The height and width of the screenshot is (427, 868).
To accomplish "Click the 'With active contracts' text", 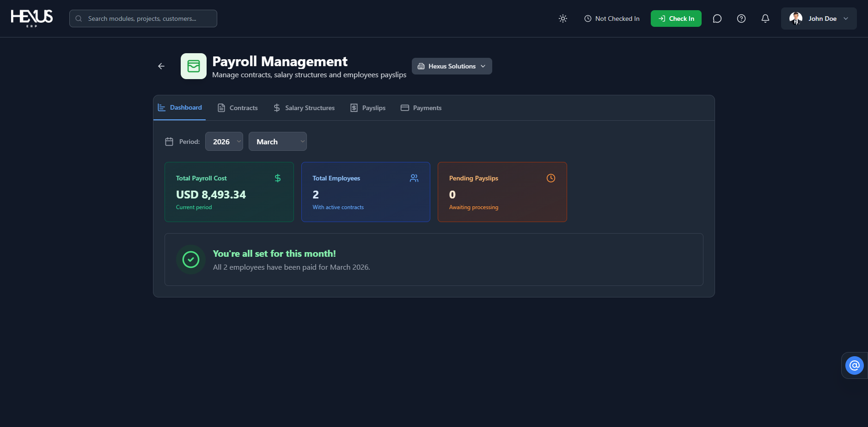I will tap(338, 207).
